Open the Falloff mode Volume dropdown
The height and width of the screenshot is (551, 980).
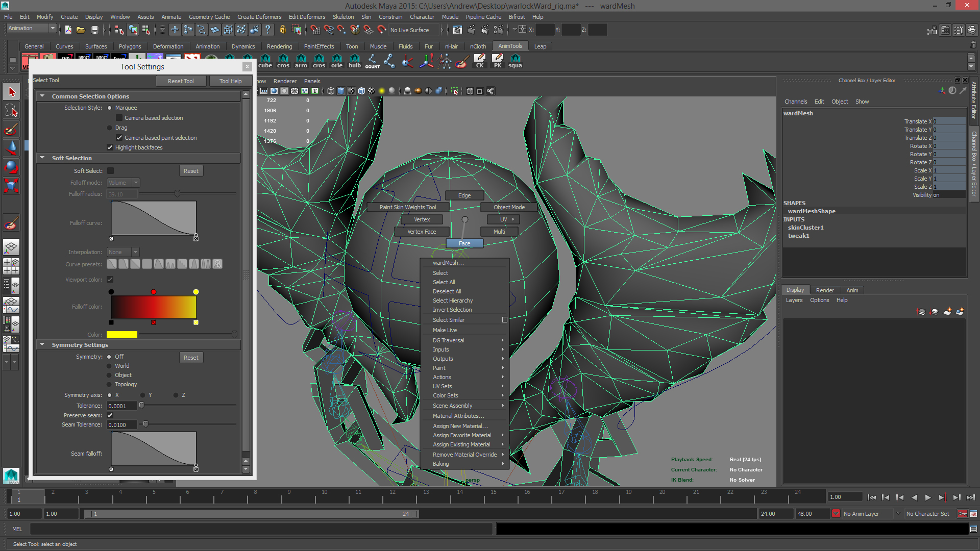coord(123,183)
